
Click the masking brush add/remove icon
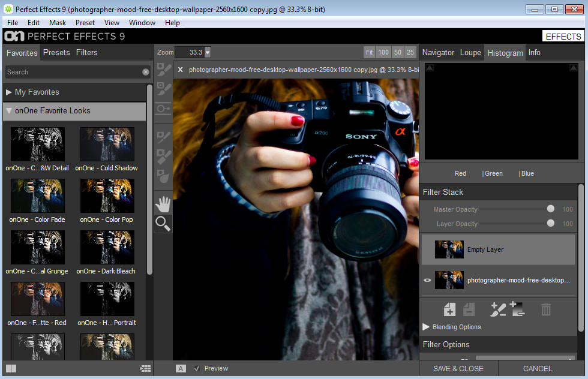498,309
